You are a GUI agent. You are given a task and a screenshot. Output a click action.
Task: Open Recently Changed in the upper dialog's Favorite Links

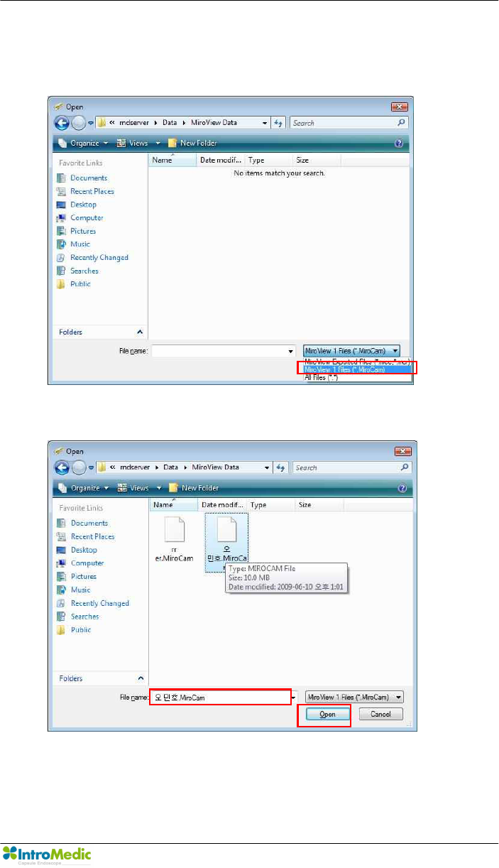coord(99,258)
